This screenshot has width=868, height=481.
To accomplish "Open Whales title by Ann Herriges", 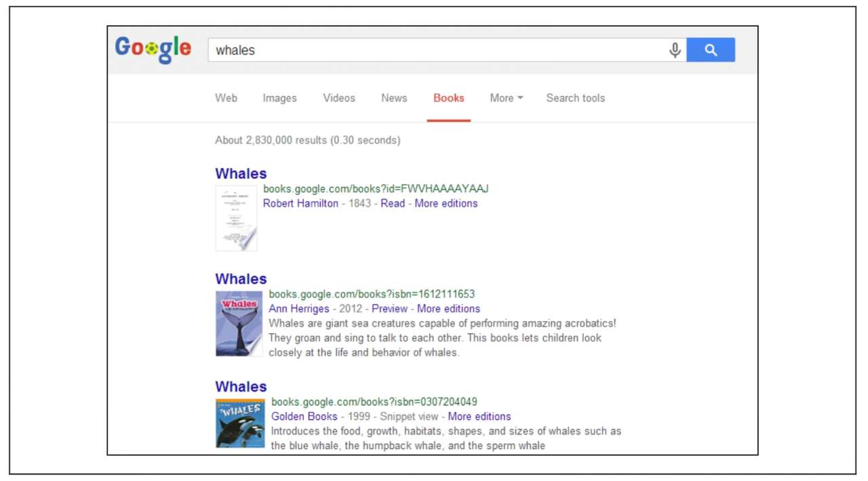I will click(x=241, y=279).
